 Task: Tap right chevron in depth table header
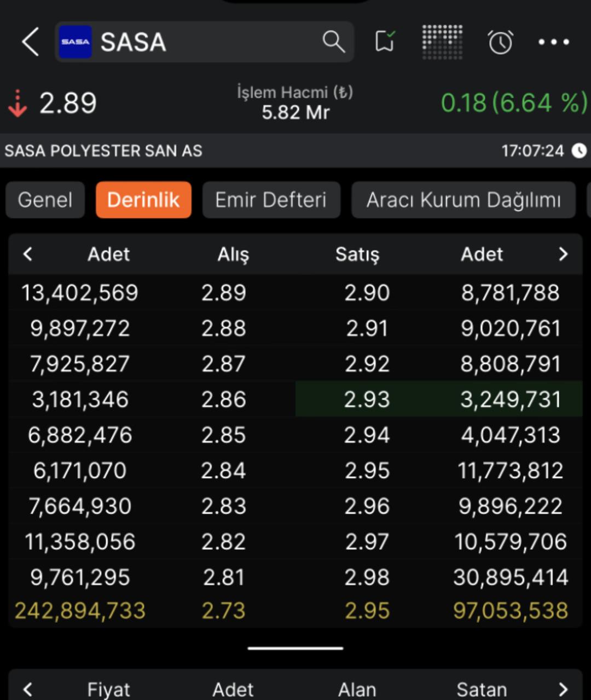pos(563,254)
